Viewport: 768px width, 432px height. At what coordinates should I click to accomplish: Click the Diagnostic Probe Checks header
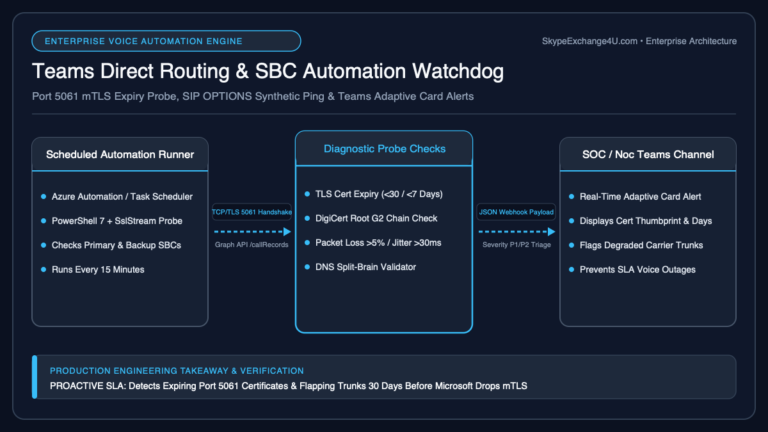pyautogui.click(x=384, y=149)
